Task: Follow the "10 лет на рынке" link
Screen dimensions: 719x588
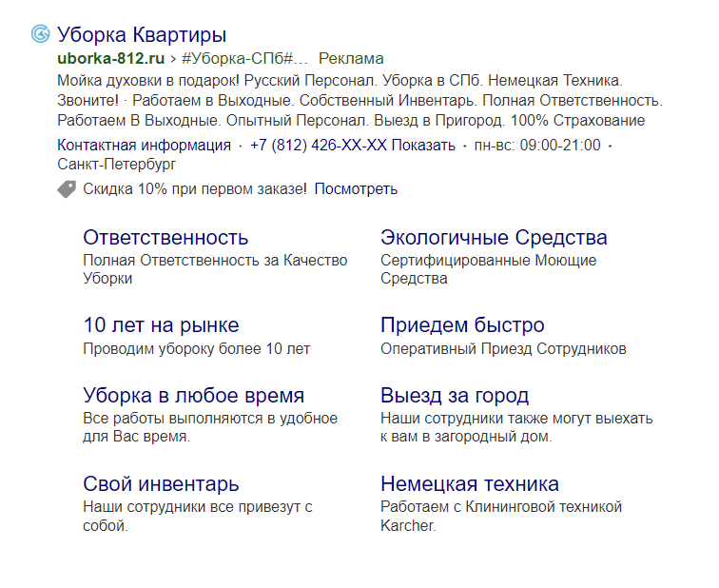Action: [x=161, y=325]
